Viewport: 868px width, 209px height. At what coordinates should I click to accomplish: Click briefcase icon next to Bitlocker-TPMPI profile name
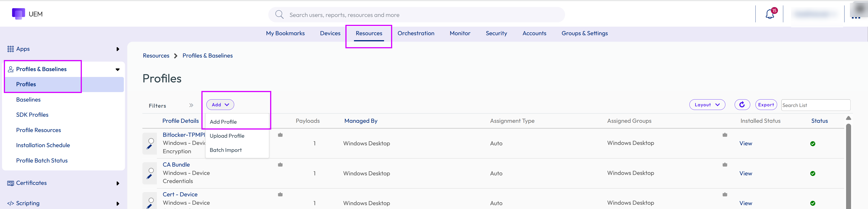coord(280,135)
